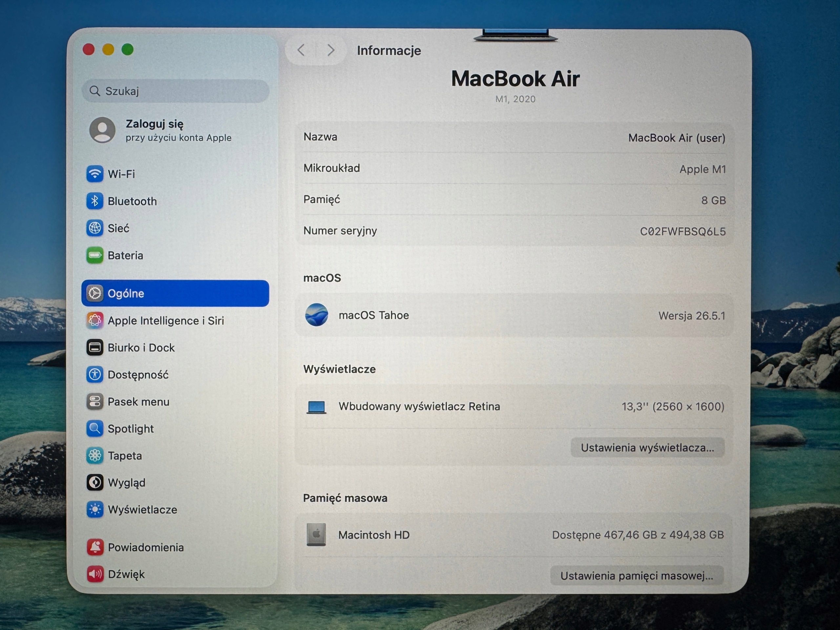The image size is (840, 630).
Task: Click the Pasek menu icon
Action: click(x=94, y=401)
